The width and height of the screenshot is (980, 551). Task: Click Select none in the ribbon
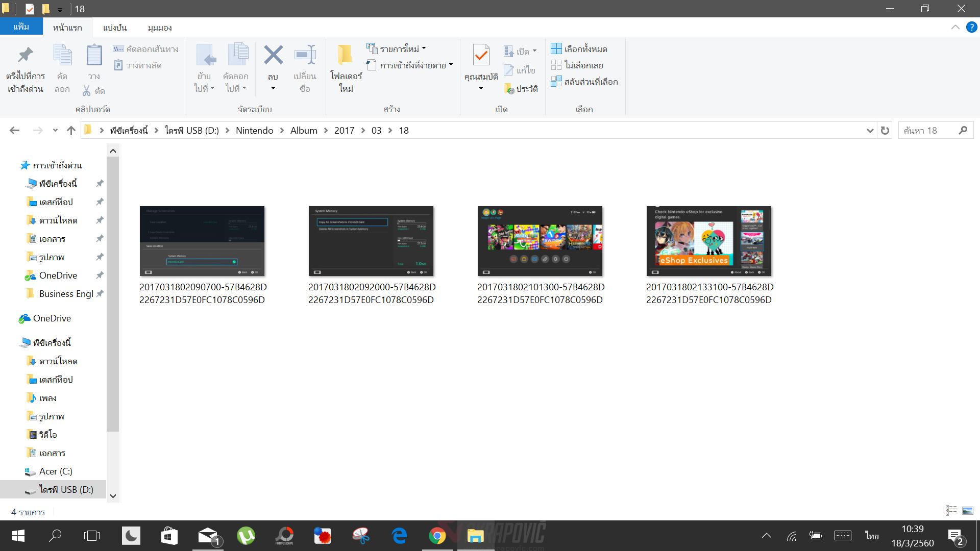577,65
